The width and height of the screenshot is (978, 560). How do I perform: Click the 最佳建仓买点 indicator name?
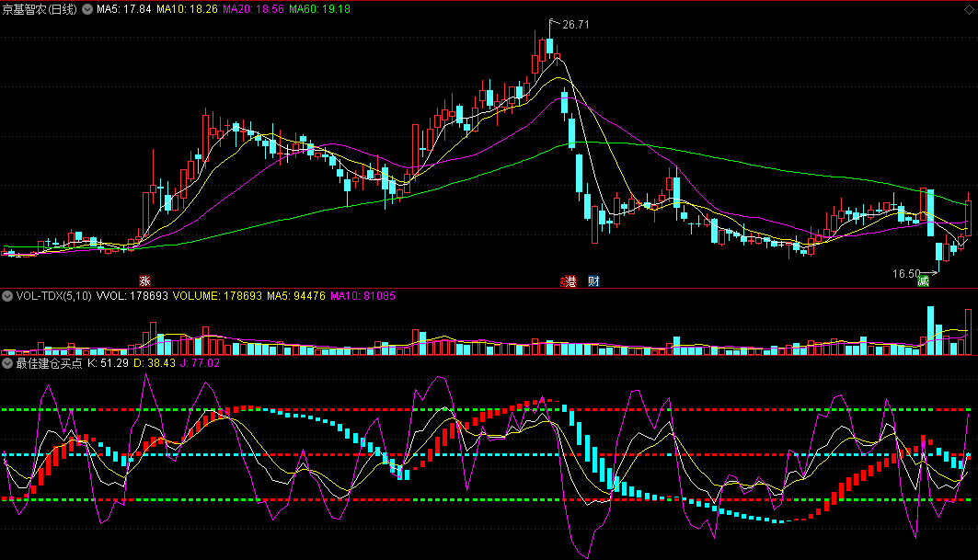50,363
